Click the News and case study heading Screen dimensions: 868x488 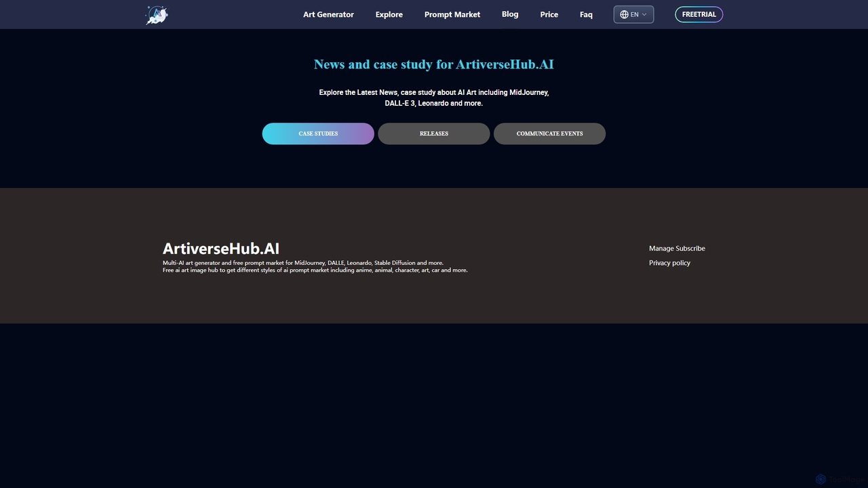tap(434, 64)
